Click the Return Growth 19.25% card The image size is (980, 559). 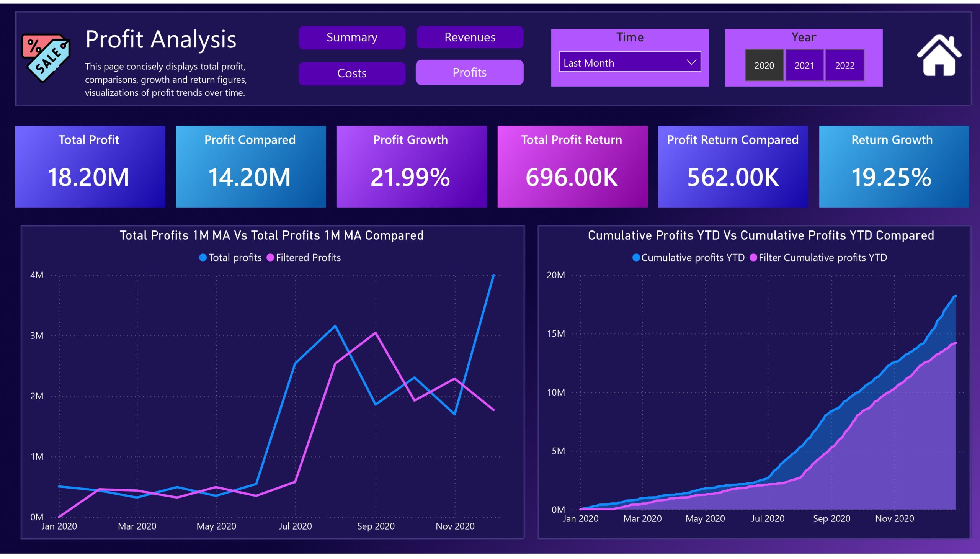click(x=893, y=166)
